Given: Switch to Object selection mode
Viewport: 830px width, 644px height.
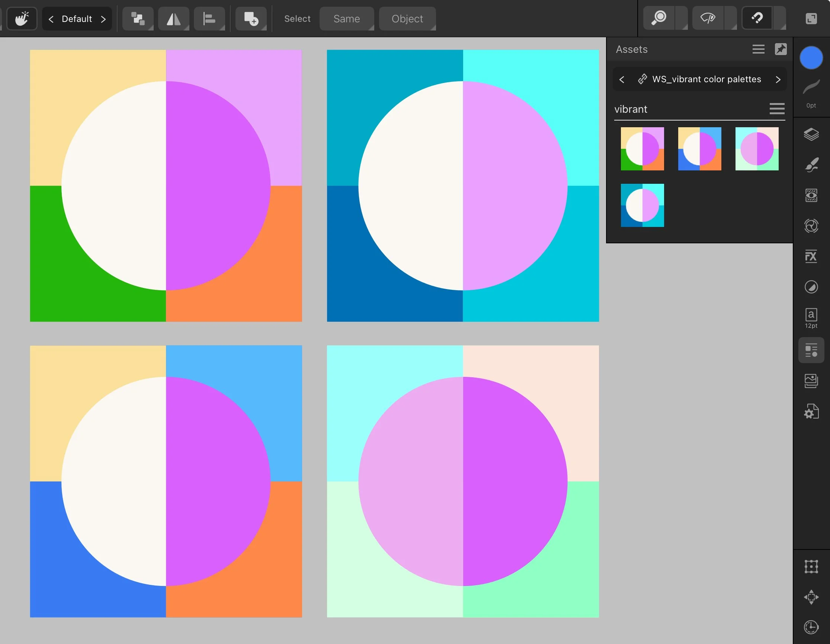Looking at the screenshot, I should 407,19.
